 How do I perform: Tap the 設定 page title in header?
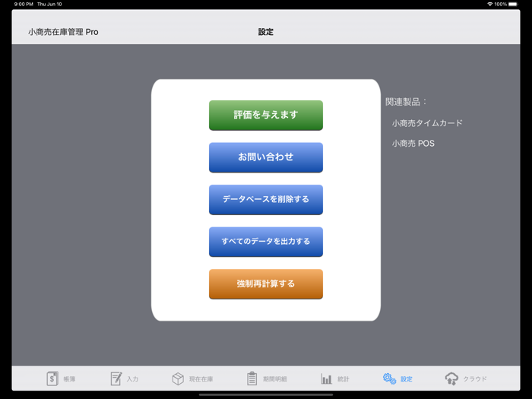[266, 32]
